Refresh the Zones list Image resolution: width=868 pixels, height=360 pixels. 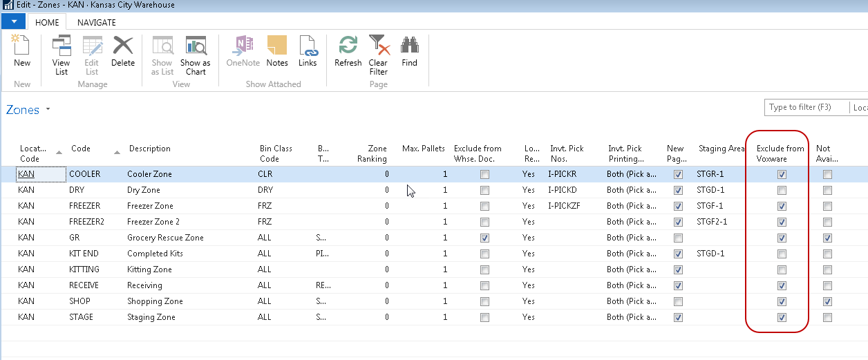(348, 52)
